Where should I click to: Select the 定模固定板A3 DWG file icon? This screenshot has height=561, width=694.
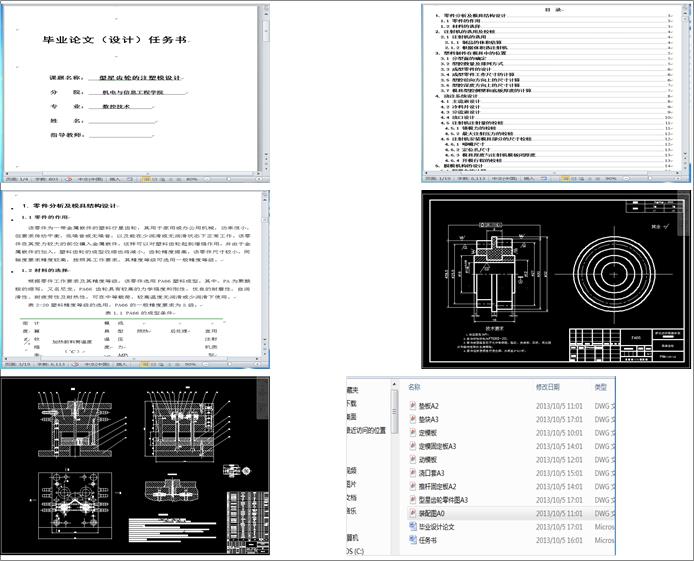click(413, 446)
